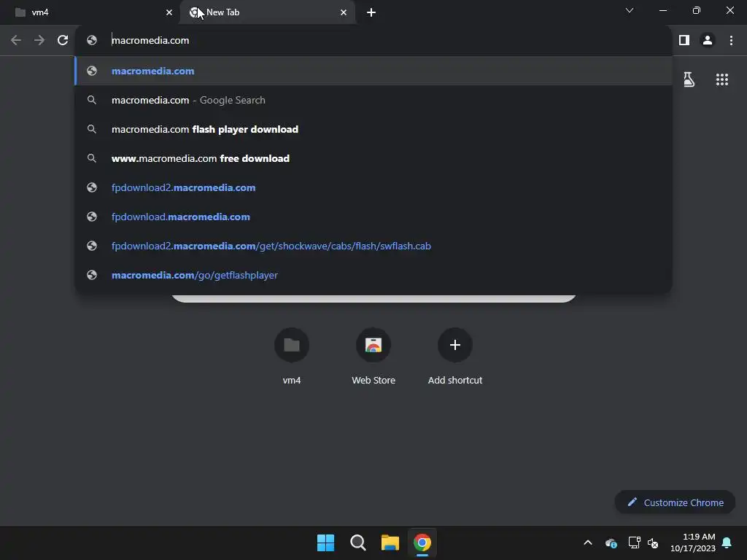
Task: Reload the page with the refresh icon
Action: (x=63, y=40)
